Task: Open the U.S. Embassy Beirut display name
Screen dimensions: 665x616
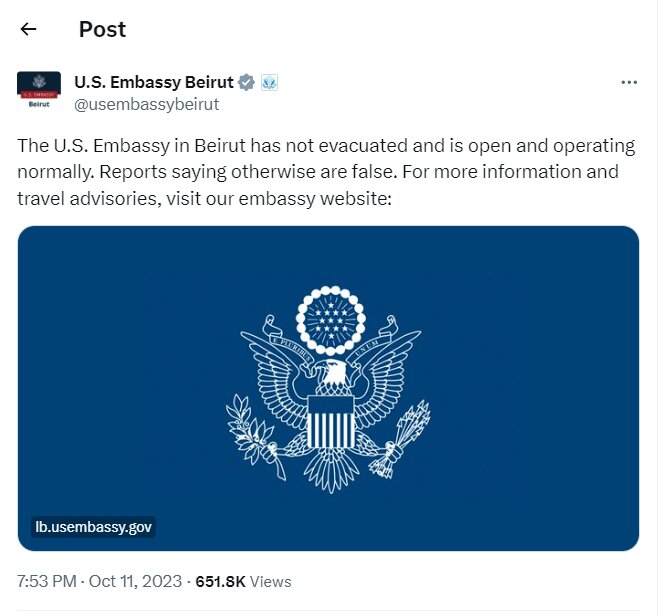Action: click(153, 82)
